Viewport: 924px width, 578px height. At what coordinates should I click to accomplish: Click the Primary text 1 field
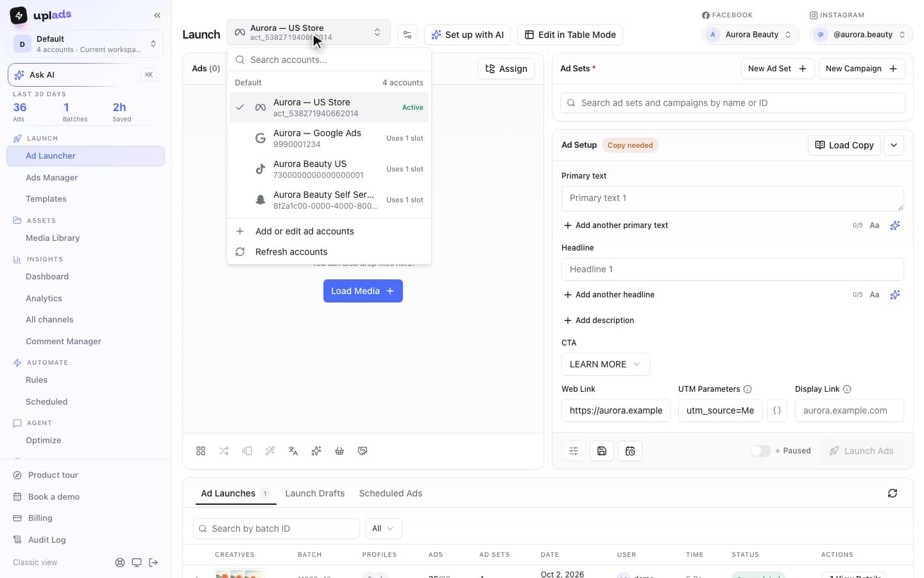click(733, 198)
